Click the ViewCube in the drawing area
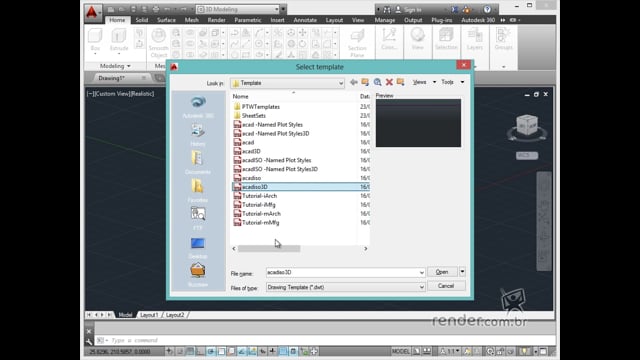Viewport: 640px width, 360px height. pos(527,124)
